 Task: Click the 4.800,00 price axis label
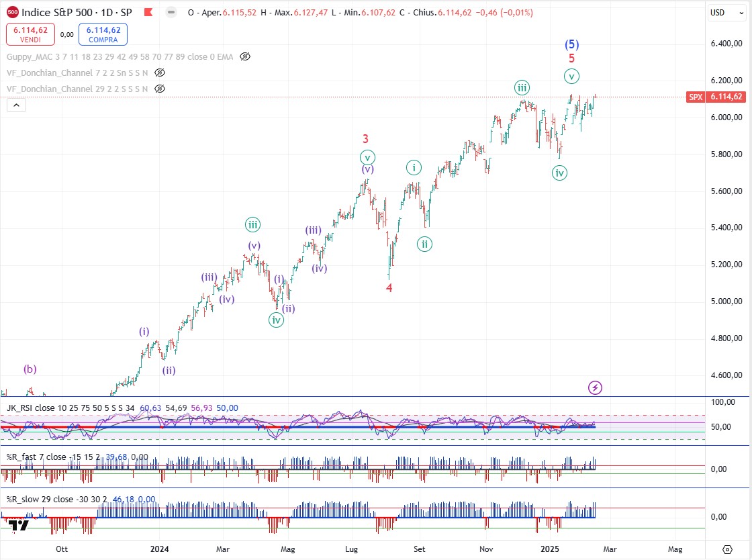click(726, 338)
